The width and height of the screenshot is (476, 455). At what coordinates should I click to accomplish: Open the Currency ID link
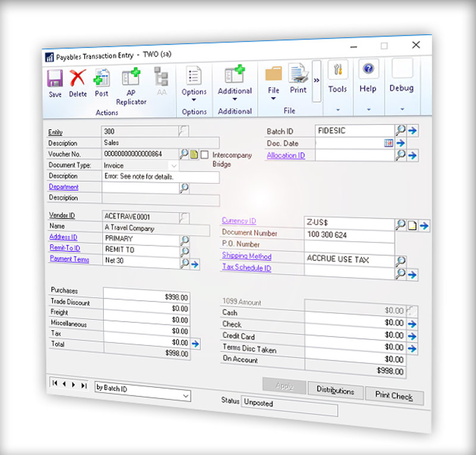[x=239, y=220]
